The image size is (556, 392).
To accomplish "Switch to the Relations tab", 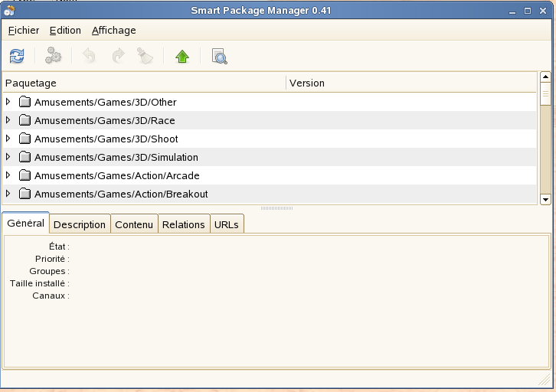I will [x=183, y=224].
